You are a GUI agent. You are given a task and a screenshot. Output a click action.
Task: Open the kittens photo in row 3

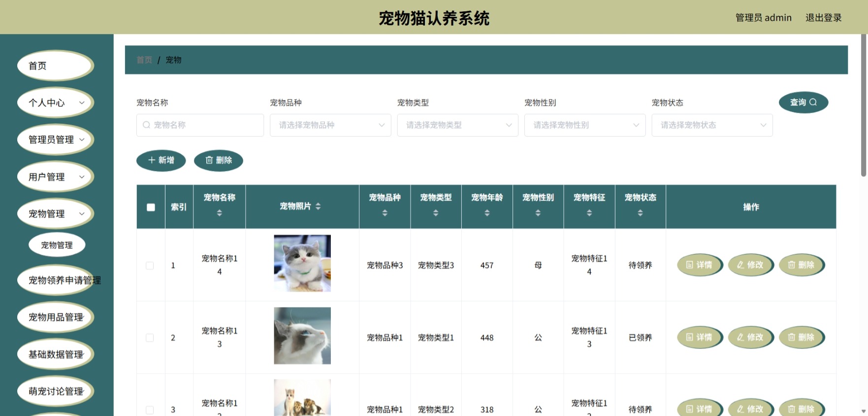click(302, 397)
